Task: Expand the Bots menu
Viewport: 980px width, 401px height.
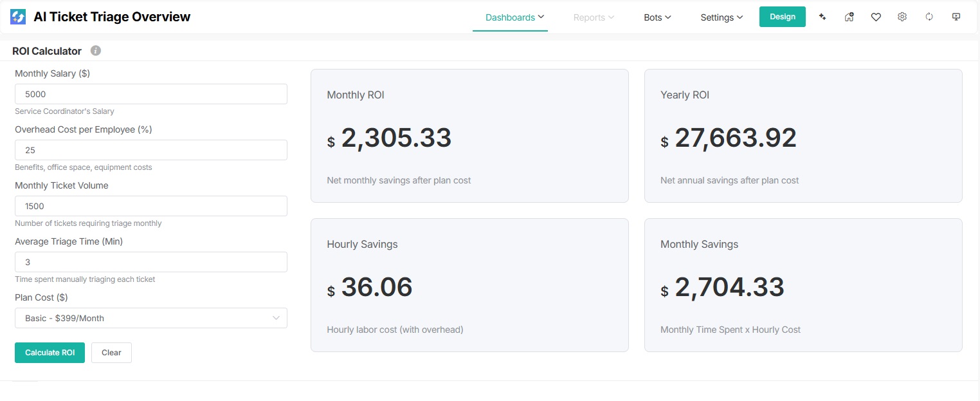Action: 657,17
